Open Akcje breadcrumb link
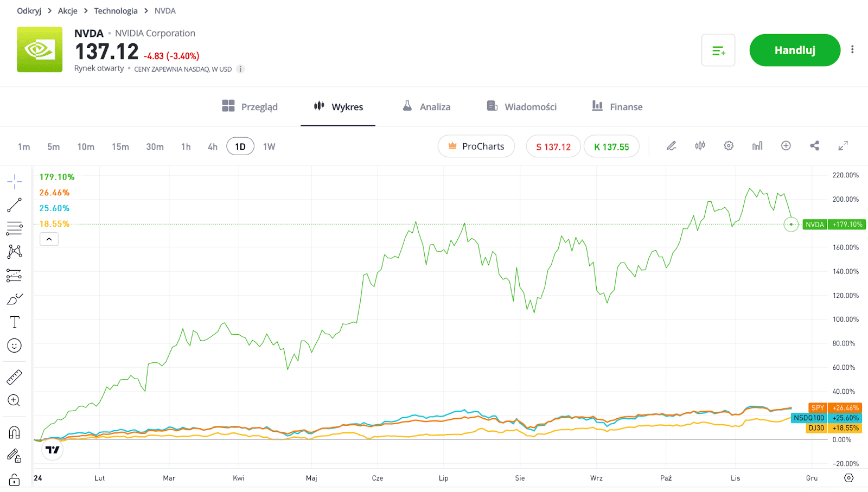 [x=67, y=11]
